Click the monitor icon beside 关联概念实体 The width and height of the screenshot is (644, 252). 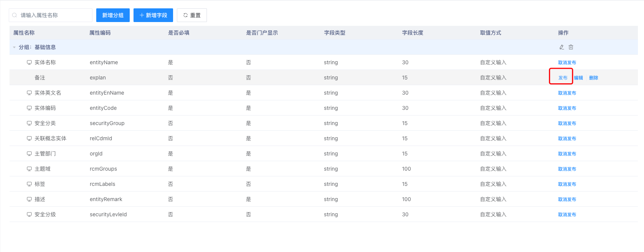(x=29, y=138)
